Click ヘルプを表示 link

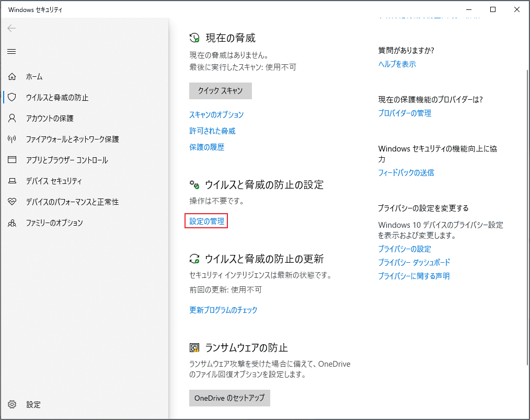(x=397, y=64)
